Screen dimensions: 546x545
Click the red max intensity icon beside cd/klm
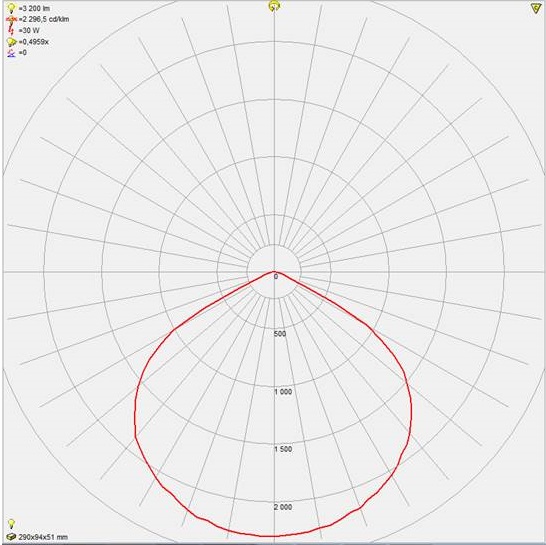[x=11, y=19]
